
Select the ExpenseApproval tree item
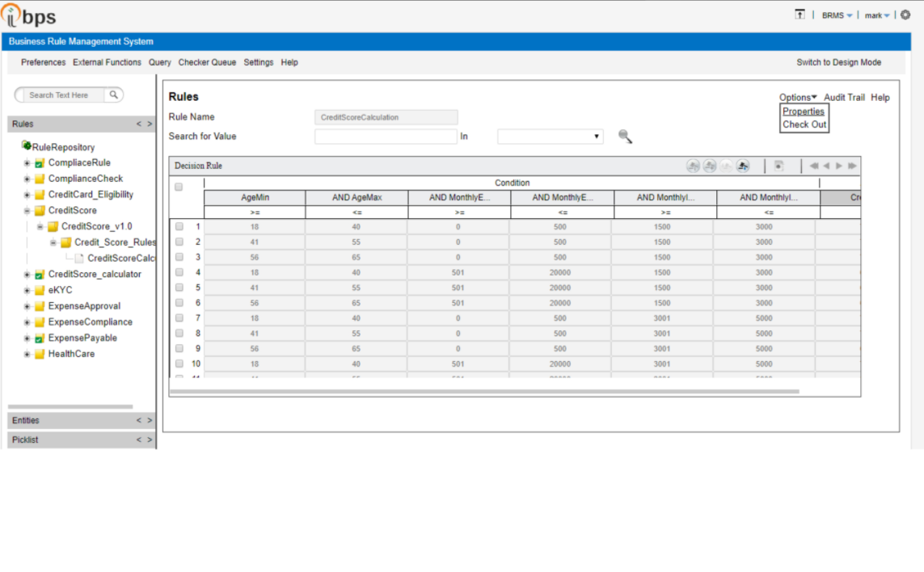84,306
